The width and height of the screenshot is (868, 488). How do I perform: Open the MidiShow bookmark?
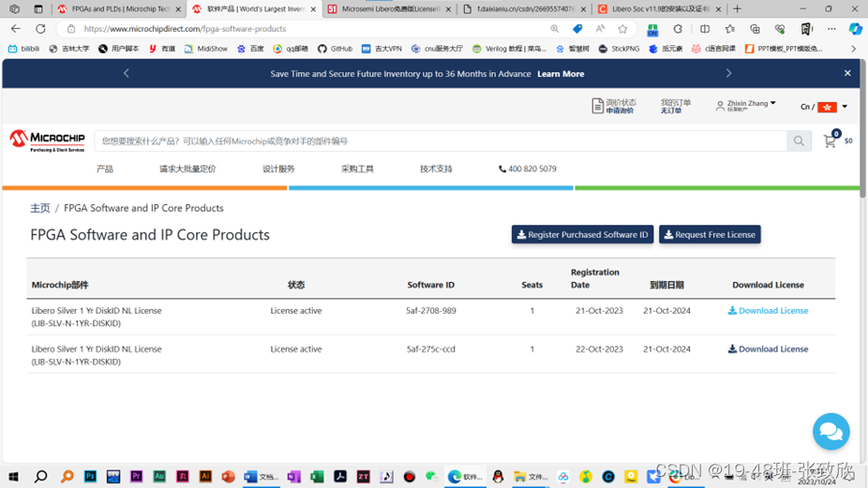pos(206,49)
